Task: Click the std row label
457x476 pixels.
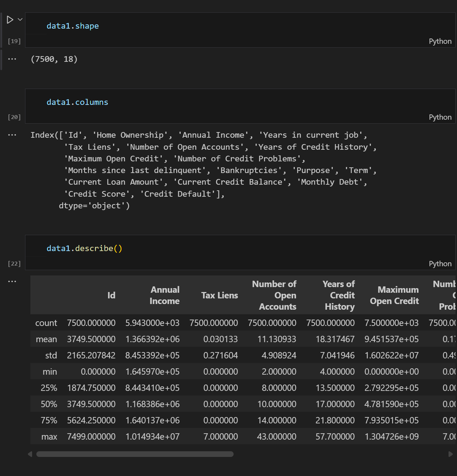Action: [x=51, y=356]
